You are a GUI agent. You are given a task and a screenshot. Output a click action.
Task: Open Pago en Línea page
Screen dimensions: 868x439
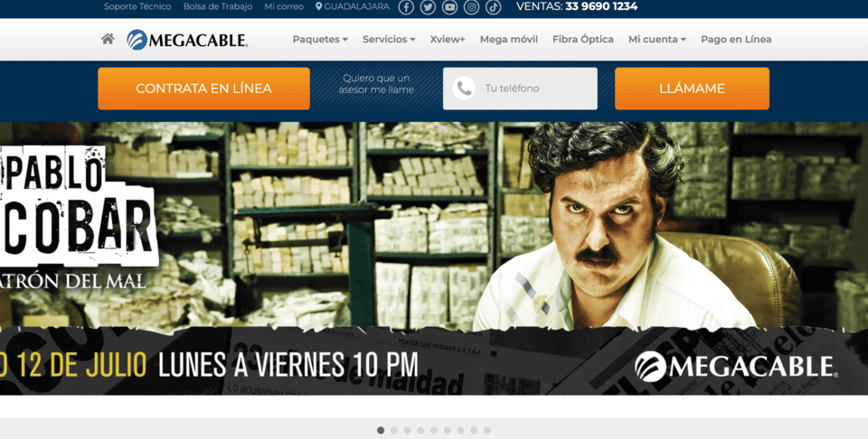[x=736, y=39]
